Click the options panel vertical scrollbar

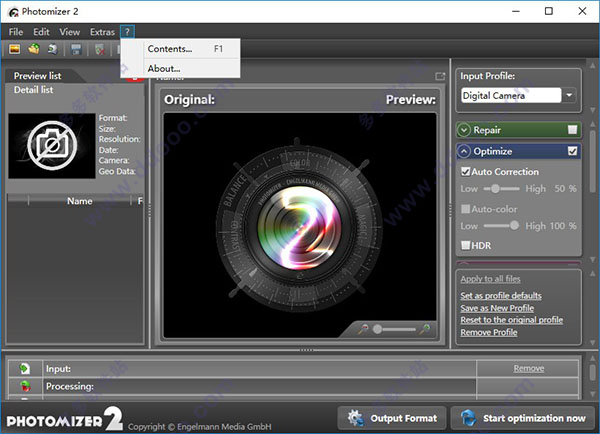pos(592,163)
